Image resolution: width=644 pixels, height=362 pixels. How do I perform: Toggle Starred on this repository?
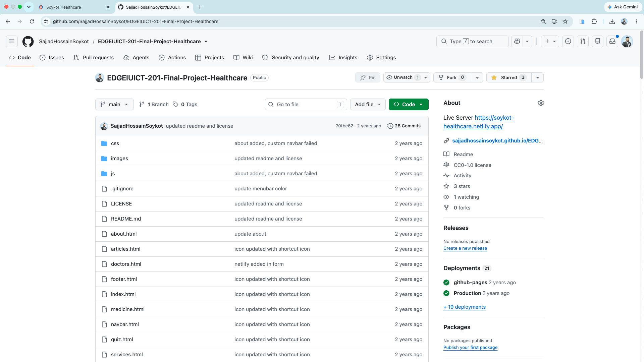point(509,77)
